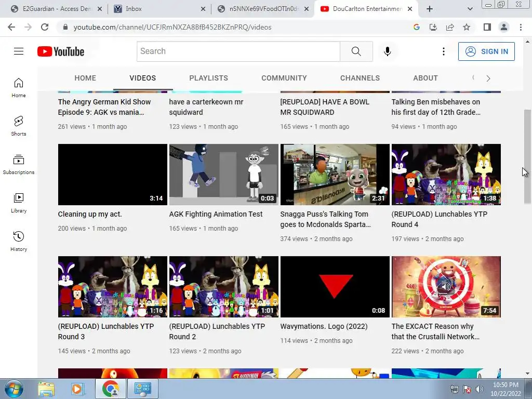Go back with browser back arrow
Screen dimensions: 532x399
pos(11,27)
